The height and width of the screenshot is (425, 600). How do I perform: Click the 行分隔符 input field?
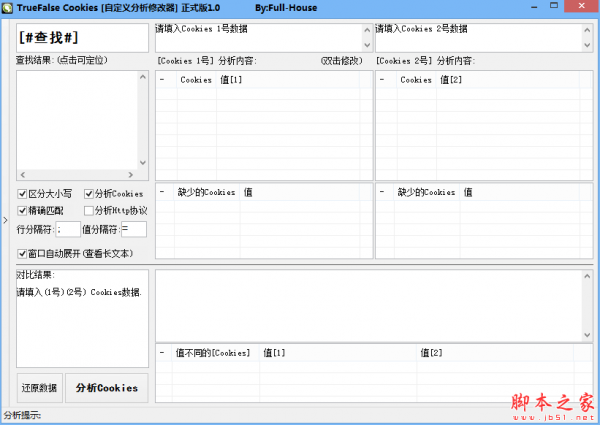pos(68,230)
